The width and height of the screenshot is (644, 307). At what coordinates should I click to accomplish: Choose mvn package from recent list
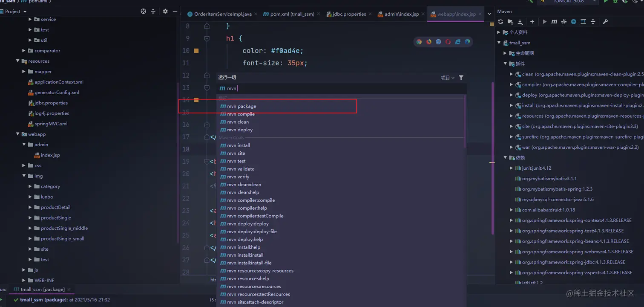click(x=342, y=106)
